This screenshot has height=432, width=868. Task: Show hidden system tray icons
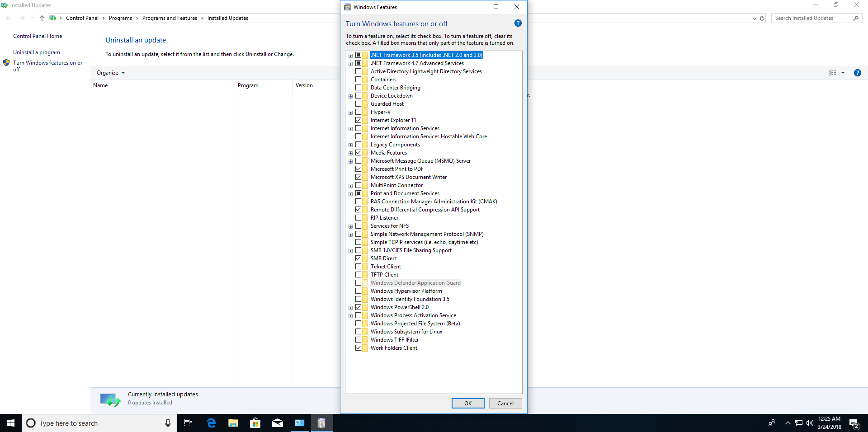tap(788, 423)
